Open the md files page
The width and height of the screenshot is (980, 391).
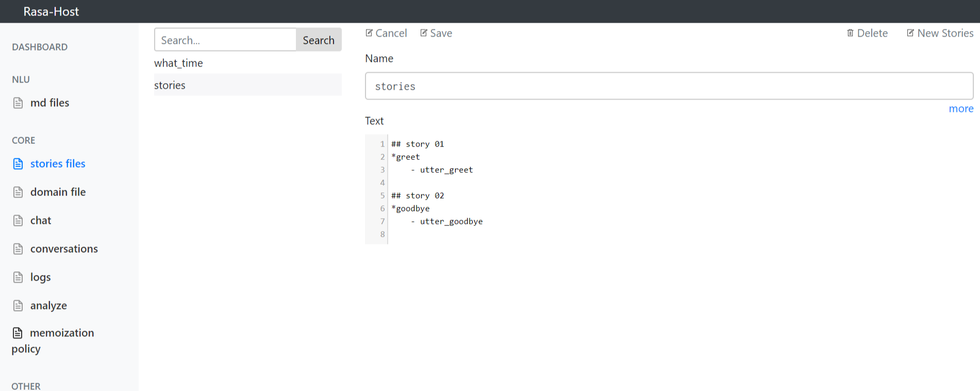(49, 103)
